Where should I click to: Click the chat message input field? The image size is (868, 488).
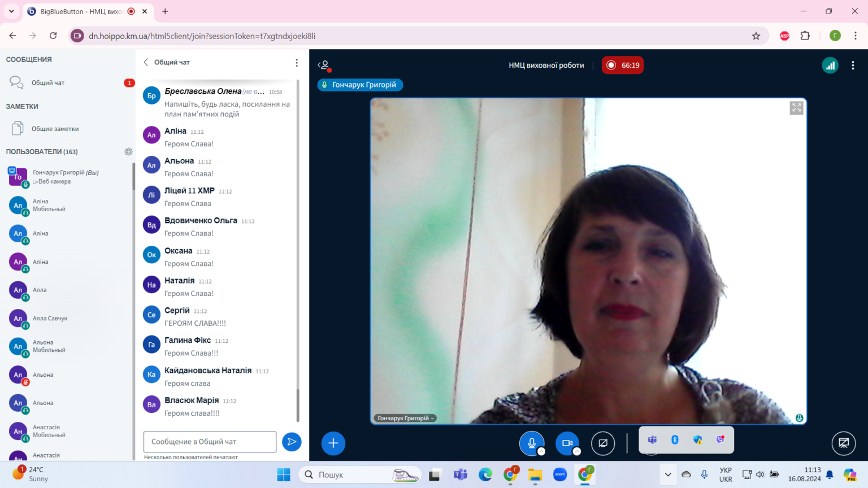210,442
